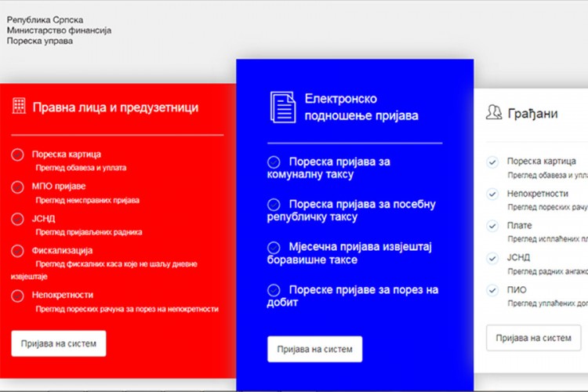
Task: Click Преглед фискалних каса description
Action: (x=104, y=270)
